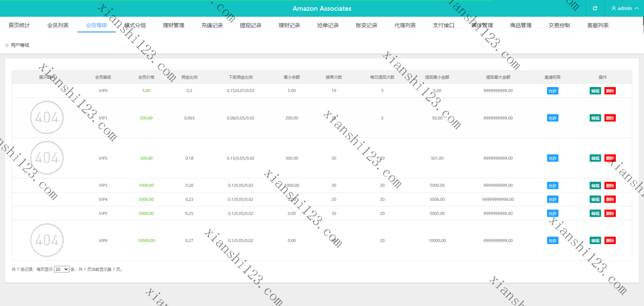The width and height of the screenshot is (644, 306).
Task: Change the 20-per-page records dropdown
Action: click(x=62, y=270)
